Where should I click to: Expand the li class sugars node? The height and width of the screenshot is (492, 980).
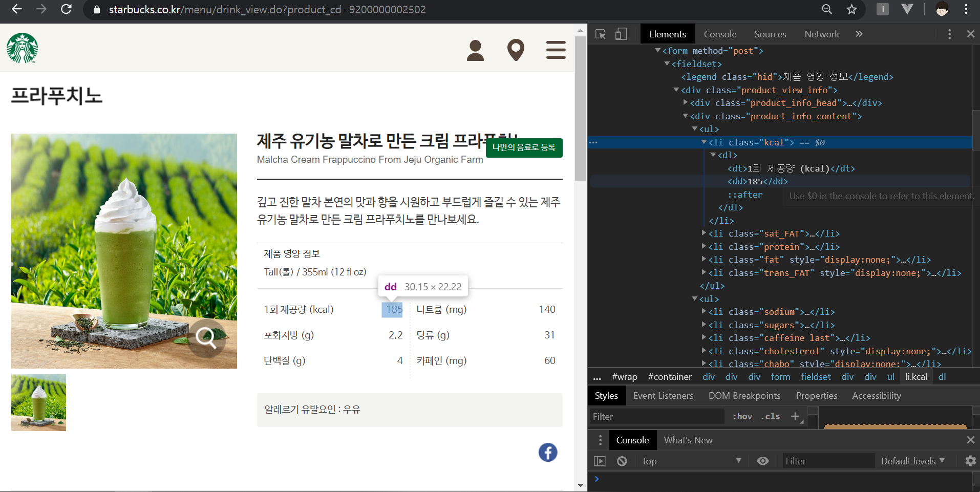tap(704, 325)
